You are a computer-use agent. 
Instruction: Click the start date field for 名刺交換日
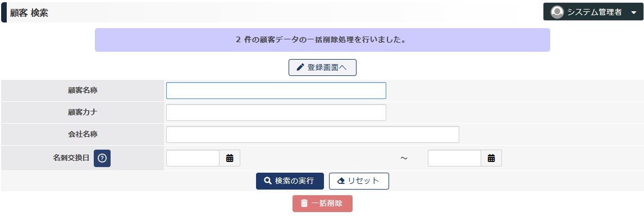click(193, 158)
